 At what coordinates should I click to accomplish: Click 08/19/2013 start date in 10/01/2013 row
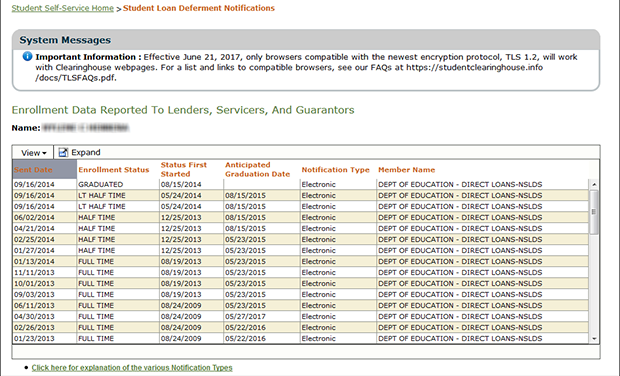click(191, 283)
